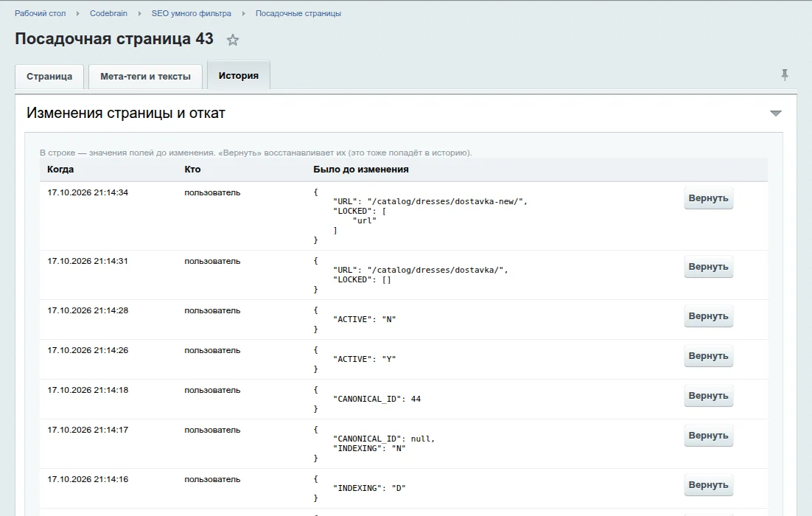Click the '"INDEXING": "D"' JSON line
812x516 pixels.
click(369, 488)
